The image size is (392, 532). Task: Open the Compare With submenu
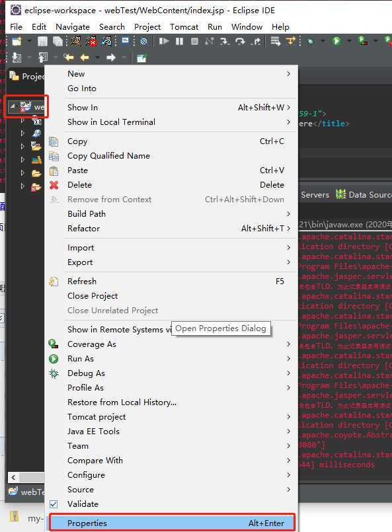(172, 461)
